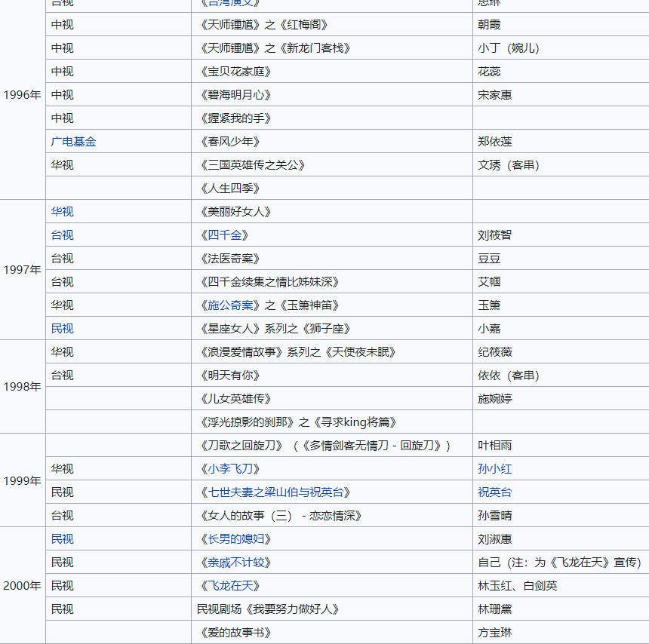Select the role name 小嘉
The image size is (649, 644).
(489, 329)
